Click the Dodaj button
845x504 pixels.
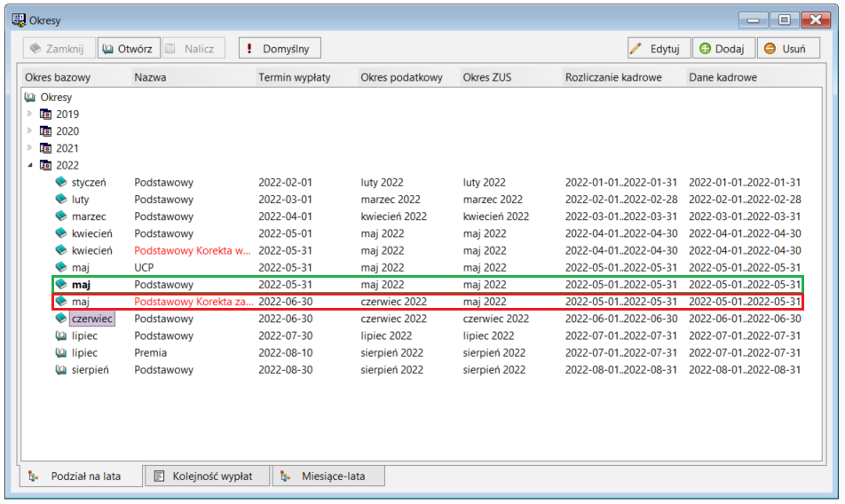pyautogui.click(x=723, y=49)
